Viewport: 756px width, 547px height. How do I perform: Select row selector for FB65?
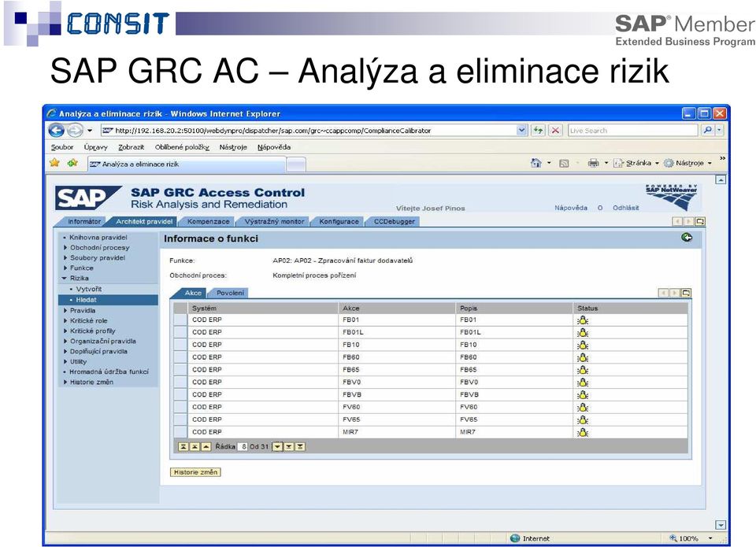[x=180, y=370]
